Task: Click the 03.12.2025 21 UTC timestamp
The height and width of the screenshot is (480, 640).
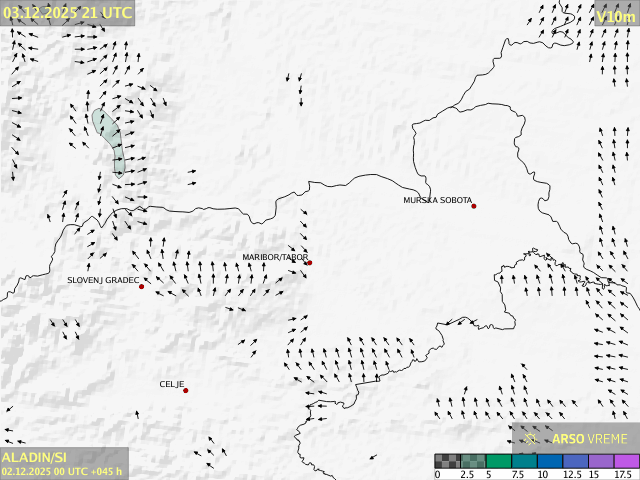Action: (67, 12)
